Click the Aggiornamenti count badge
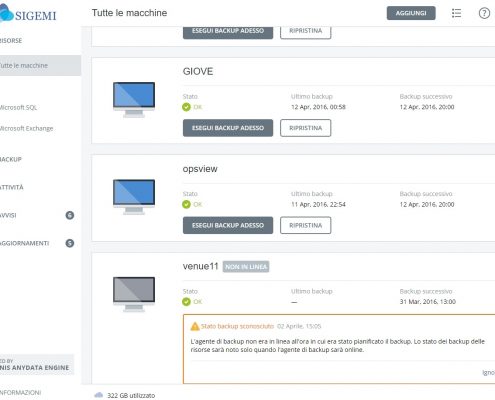The image size is (495, 400). [x=70, y=243]
